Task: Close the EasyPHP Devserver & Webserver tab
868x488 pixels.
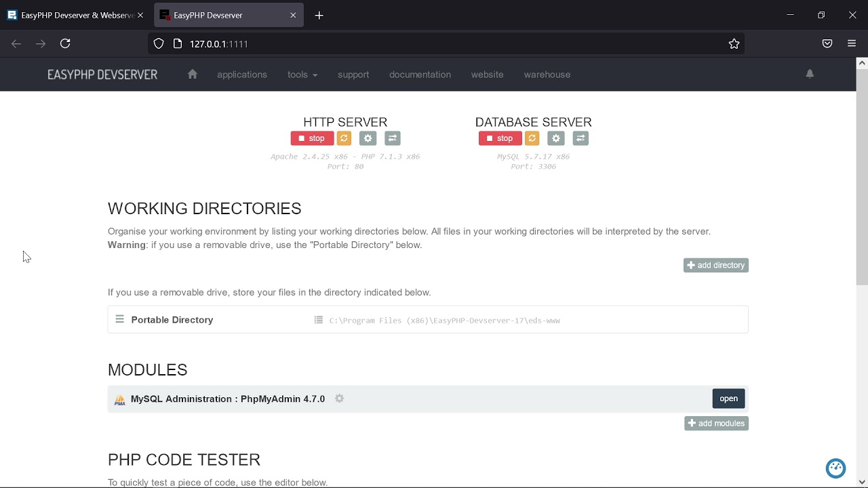Action: point(141,16)
